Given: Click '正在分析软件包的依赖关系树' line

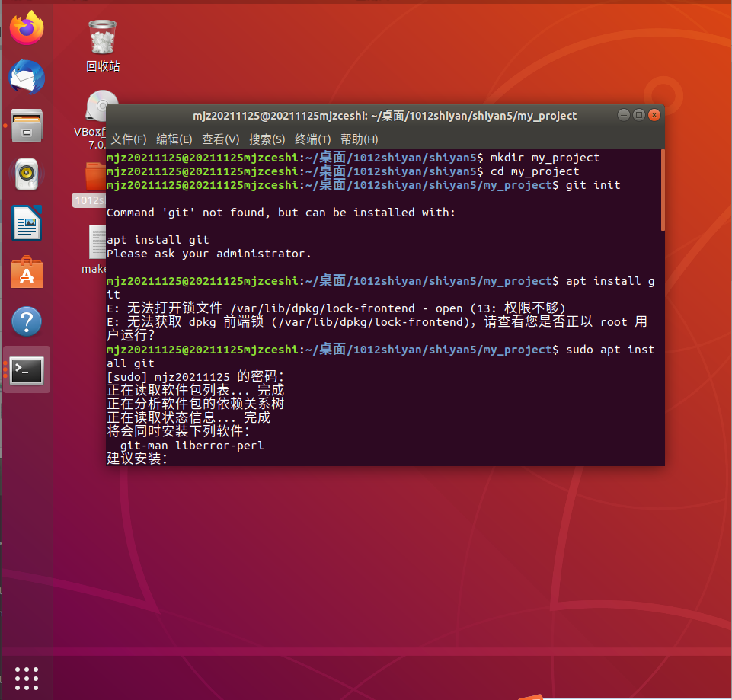Looking at the screenshot, I should pos(195,404).
